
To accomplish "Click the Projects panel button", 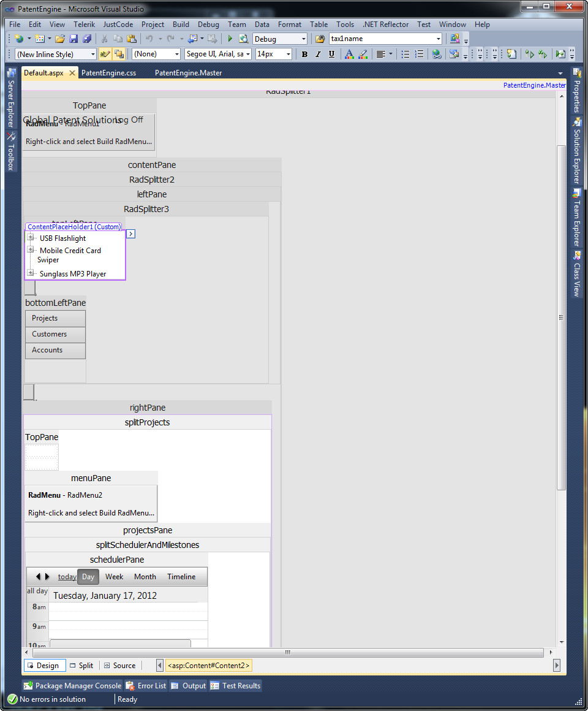I will click(55, 318).
